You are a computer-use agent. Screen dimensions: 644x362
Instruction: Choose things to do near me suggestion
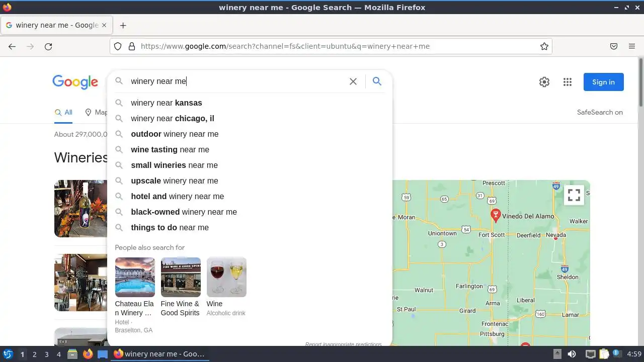(250, 227)
